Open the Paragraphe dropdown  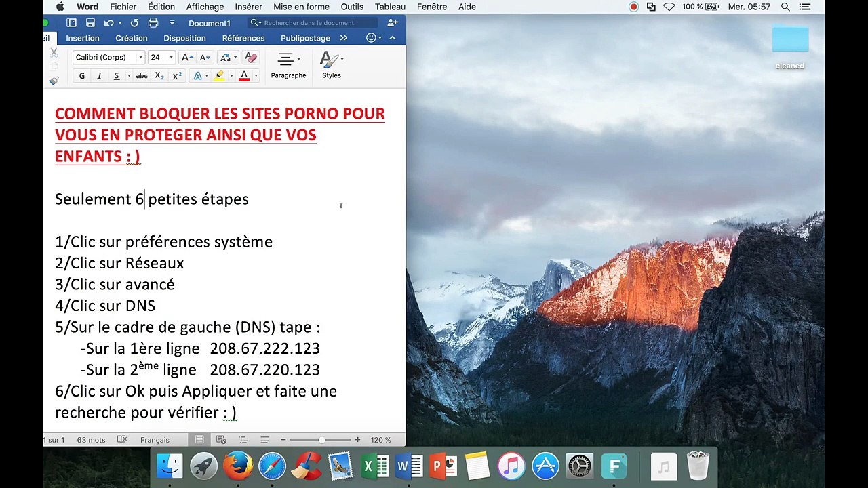click(289, 65)
